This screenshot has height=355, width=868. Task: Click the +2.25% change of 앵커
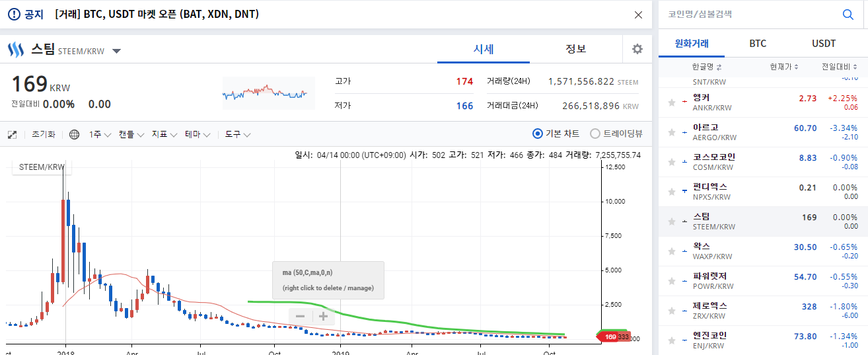[x=843, y=99]
